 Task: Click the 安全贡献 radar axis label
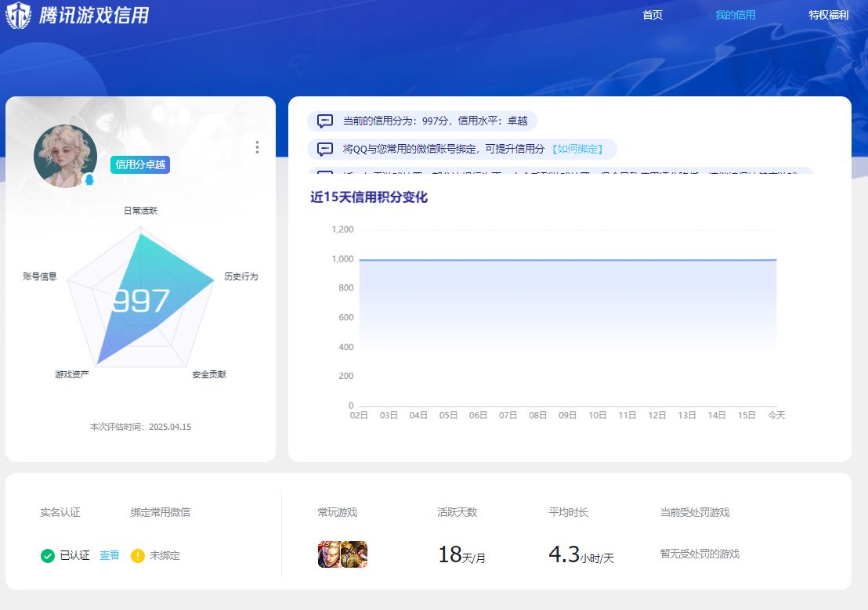[x=209, y=374]
